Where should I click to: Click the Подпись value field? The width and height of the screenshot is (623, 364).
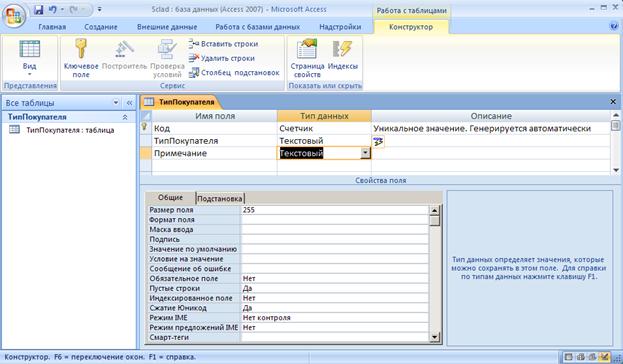tap(335, 239)
